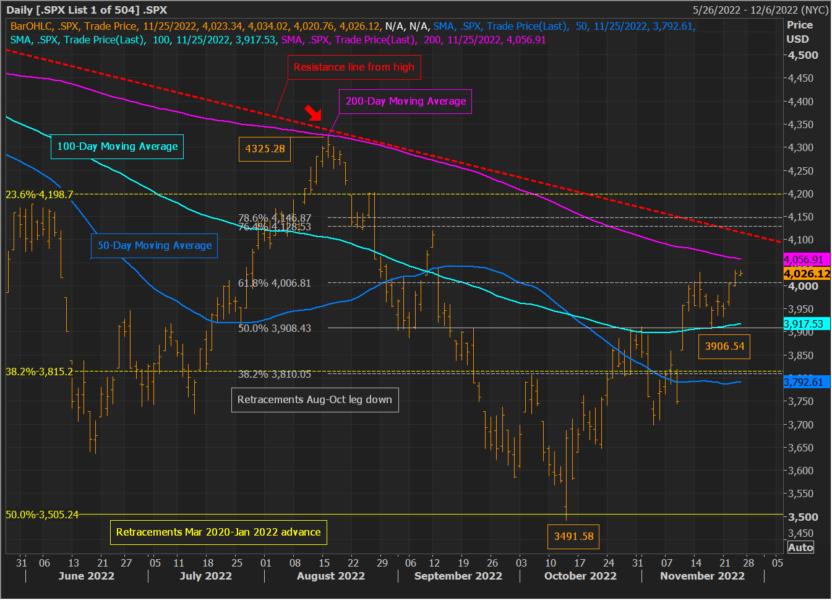Click the Daily .SPX chart title
The width and height of the screenshot is (832, 600).
86,10
